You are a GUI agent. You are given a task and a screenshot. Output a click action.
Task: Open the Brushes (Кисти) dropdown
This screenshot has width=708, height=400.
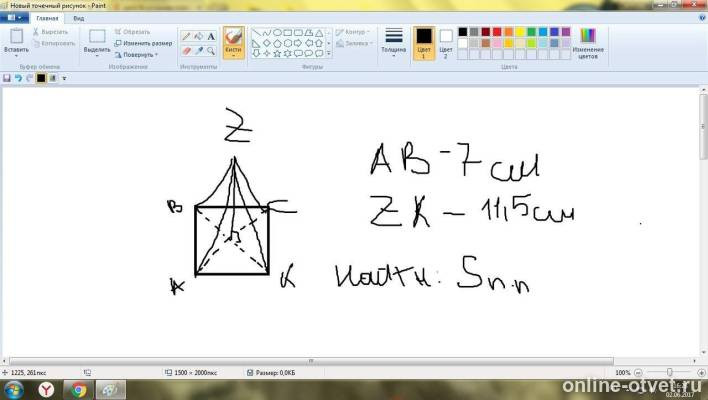pyautogui.click(x=233, y=43)
